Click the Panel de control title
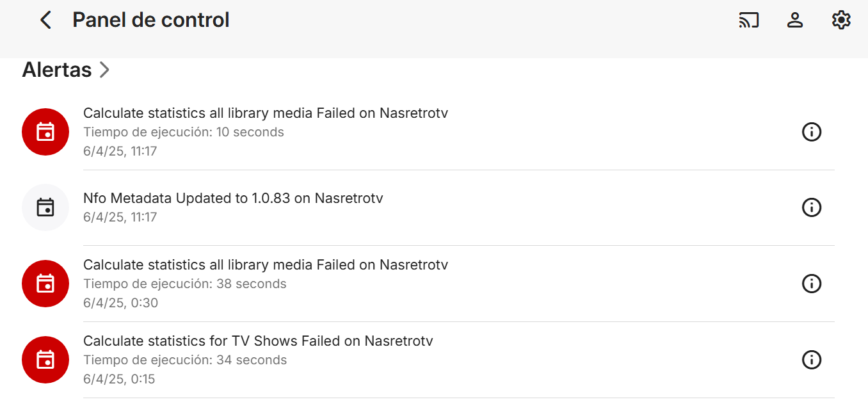The image size is (868, 411). 150,20
